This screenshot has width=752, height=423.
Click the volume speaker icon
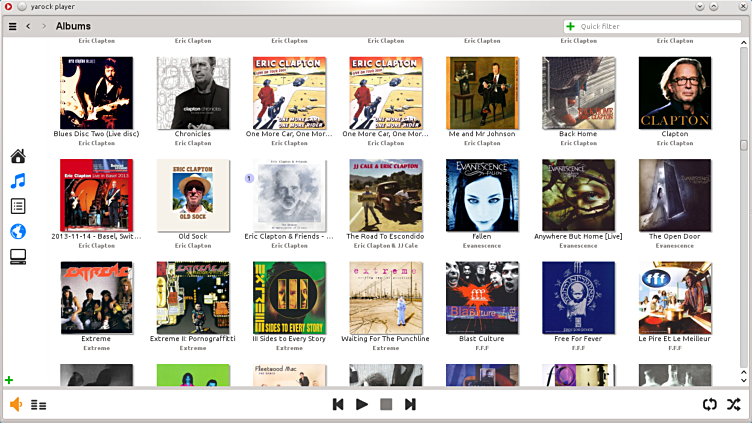16,405
